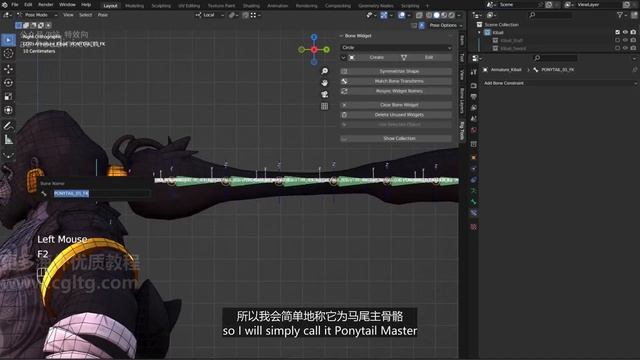Toggle eye visibility for Kibali_Sword
Image resolution: width=640 pixels, height=360 pixels.
click(x=625, y=48)
